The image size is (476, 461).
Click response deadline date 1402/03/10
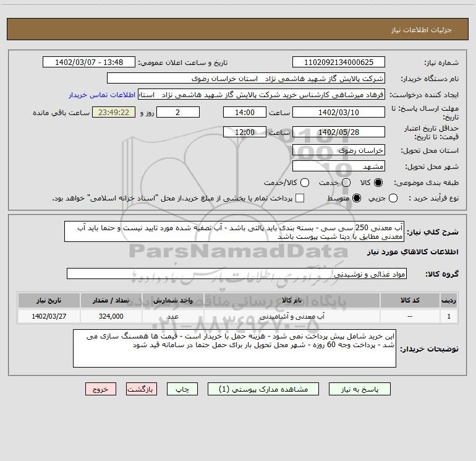tap(339, 112)
